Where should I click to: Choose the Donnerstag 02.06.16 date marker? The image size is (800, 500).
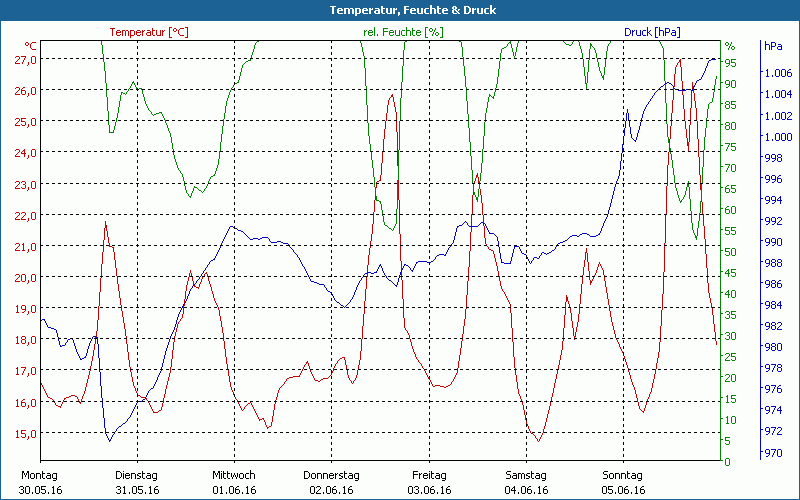coord(331,482)
